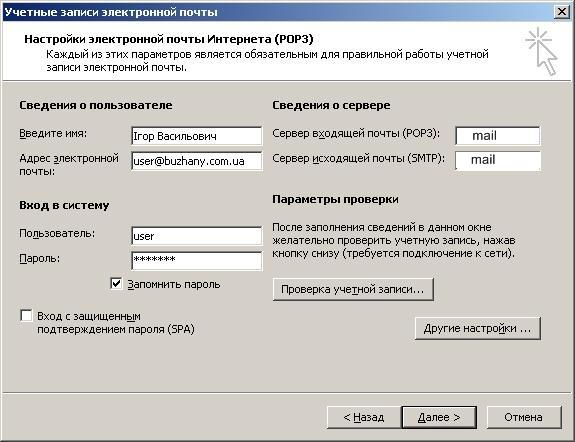Cancel the wizard with Отмена
The height and width of the screenshot is (442, 575).
524,417
